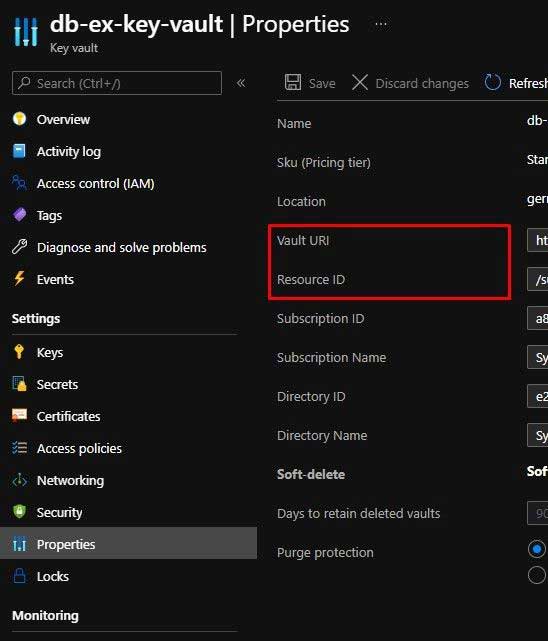This screenshot has height=641, width=548.
Task: Open Diagnose and solve problems
Action: click(122, 247)
